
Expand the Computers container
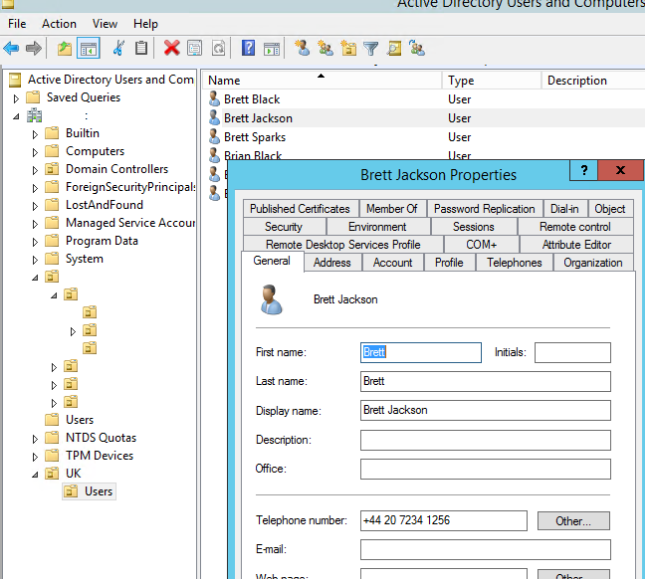coord(35,152)
